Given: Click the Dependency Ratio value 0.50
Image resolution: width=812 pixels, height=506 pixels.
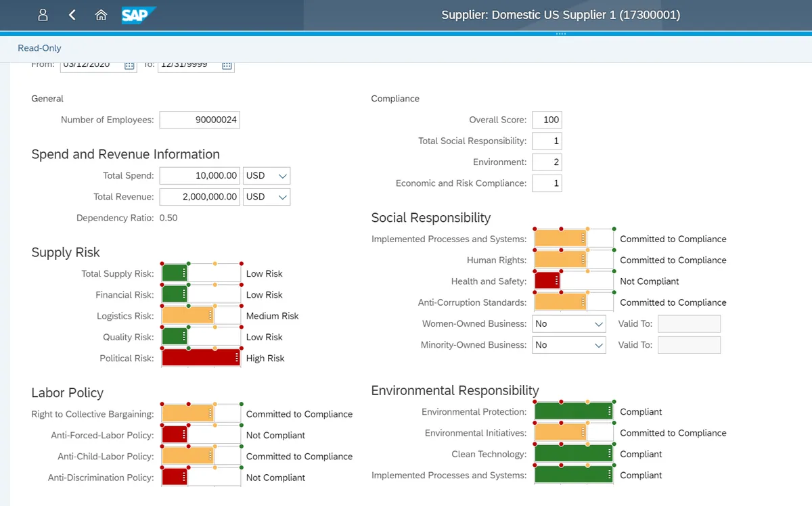Looking at the screenshot, I should coord(168,218).
